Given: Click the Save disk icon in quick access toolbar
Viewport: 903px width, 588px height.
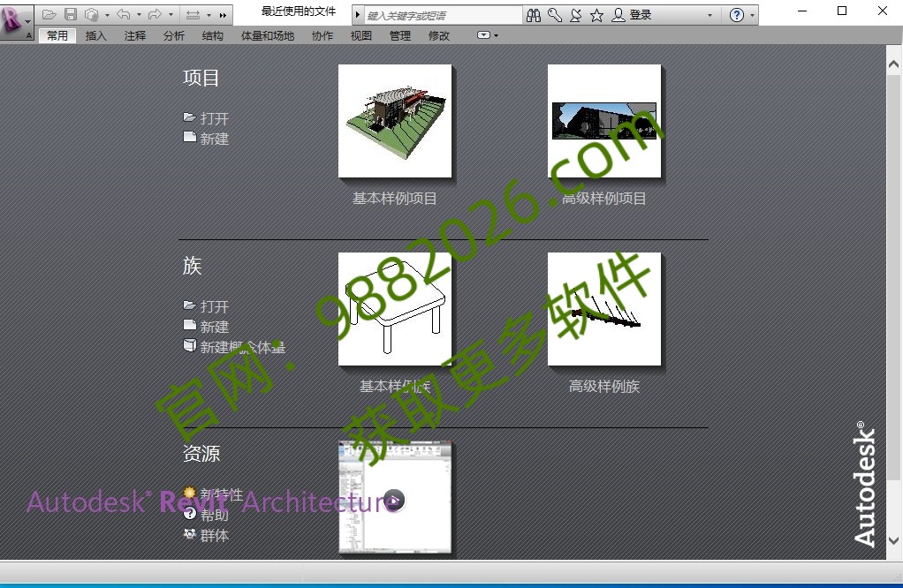Looking at the screenshot, I should pos(71,14).
